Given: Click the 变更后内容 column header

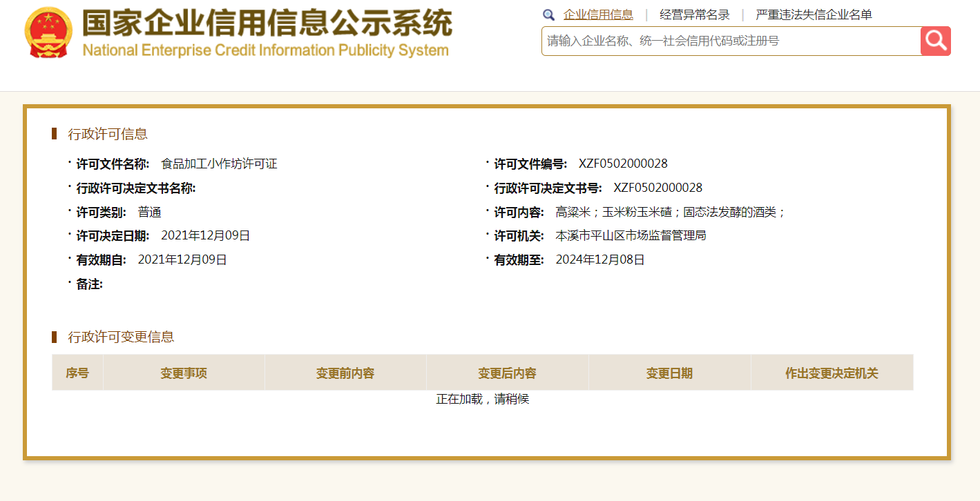Looking at the screenshot, I should pyautogui.click(x=508, y=373).
